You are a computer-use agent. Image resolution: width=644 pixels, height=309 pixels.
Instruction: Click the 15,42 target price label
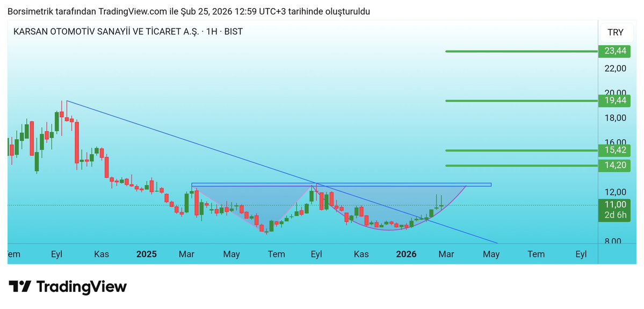pos(615,150)
